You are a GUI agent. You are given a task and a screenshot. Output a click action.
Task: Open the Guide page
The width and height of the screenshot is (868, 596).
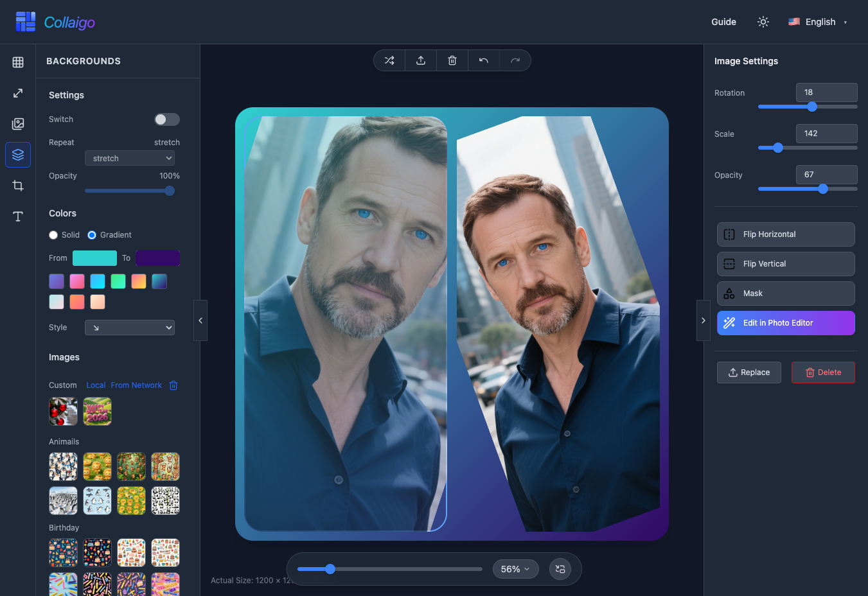[x=723, y=22]
